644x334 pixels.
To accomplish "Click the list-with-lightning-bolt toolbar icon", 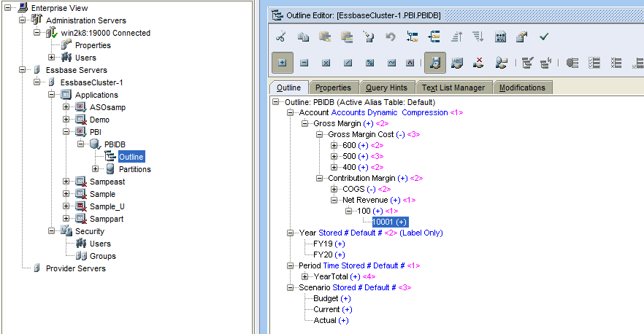I will coord(546,63).
